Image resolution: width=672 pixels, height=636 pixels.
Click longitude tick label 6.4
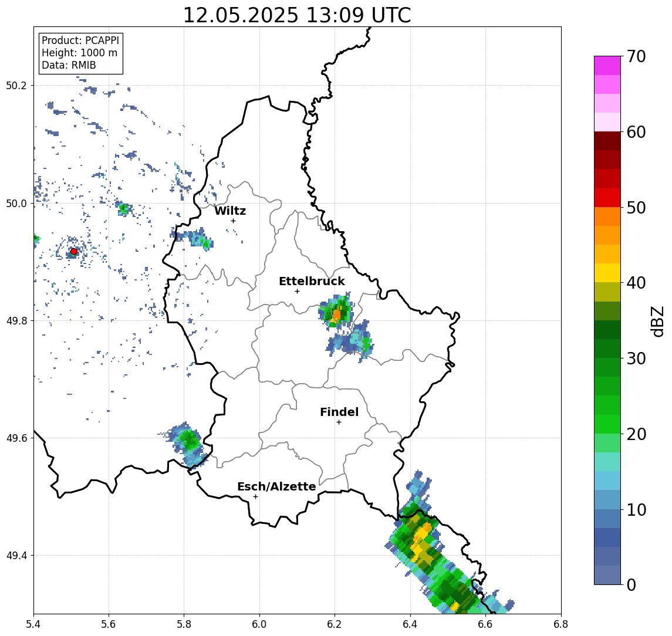410,624
